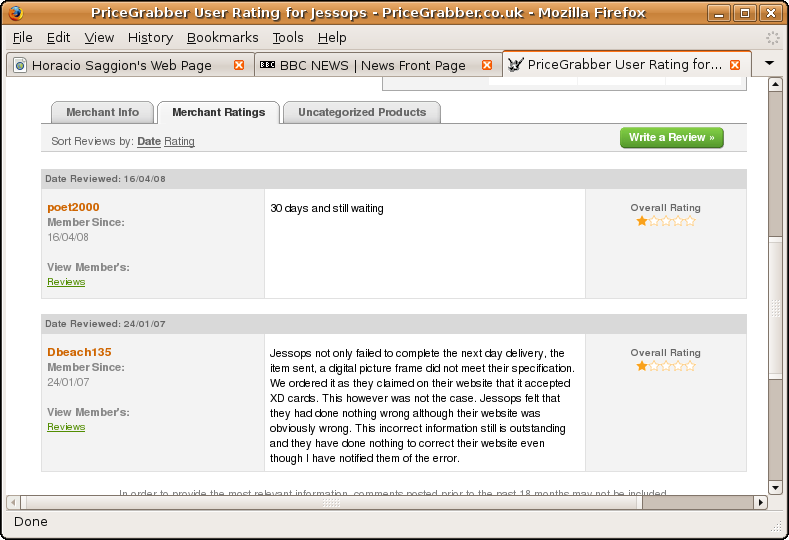Click the window resize grip
Viewport: 789px width, 540px height.
[x=776, y=526]
